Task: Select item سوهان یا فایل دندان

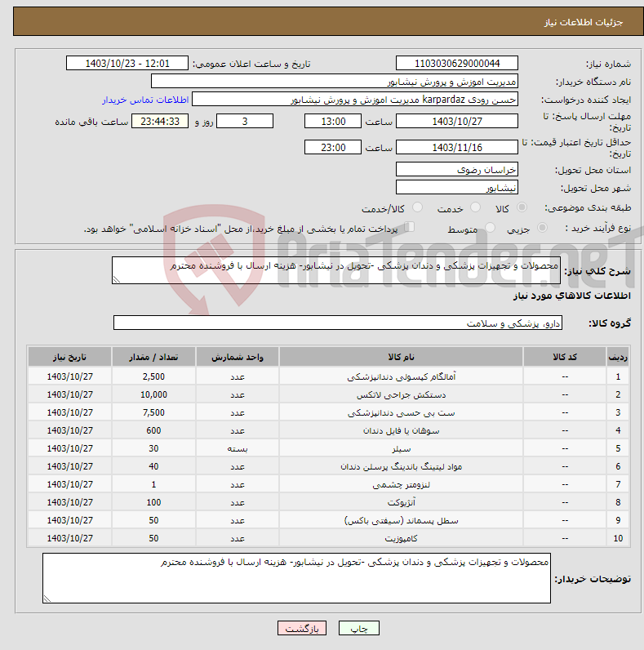Action: point(401,430)
